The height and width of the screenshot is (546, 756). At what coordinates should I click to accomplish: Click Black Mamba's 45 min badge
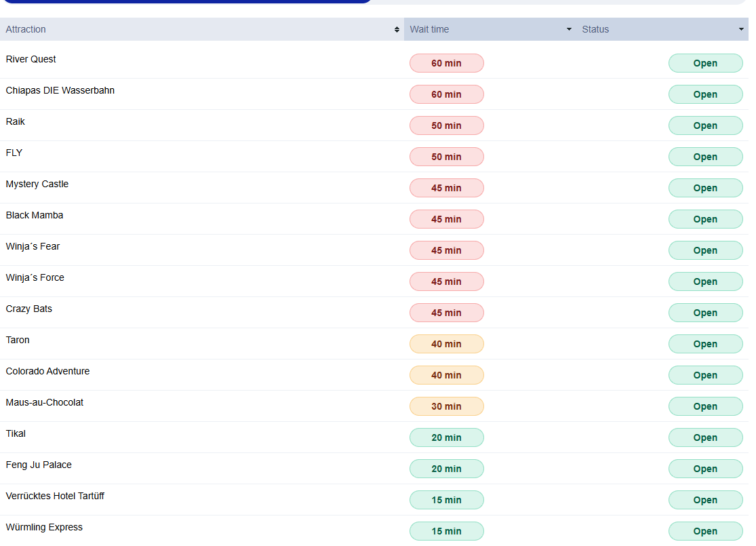pyautogui.click(x=446, y=219)
